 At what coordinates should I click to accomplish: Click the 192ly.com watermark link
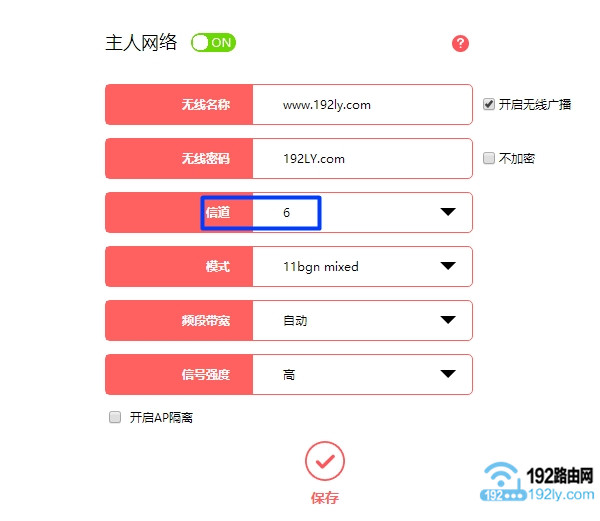(561, 494)
